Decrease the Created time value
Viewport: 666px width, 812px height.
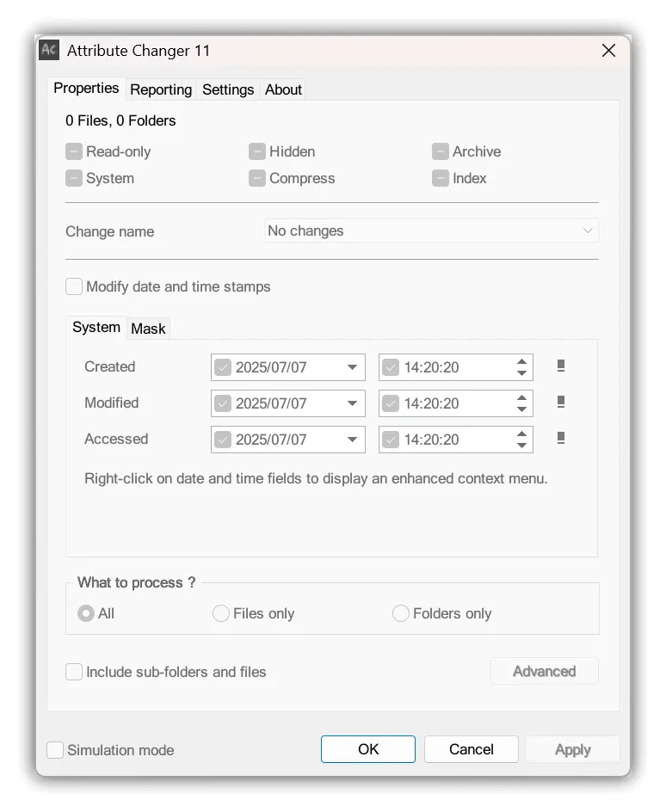[521, 372]
